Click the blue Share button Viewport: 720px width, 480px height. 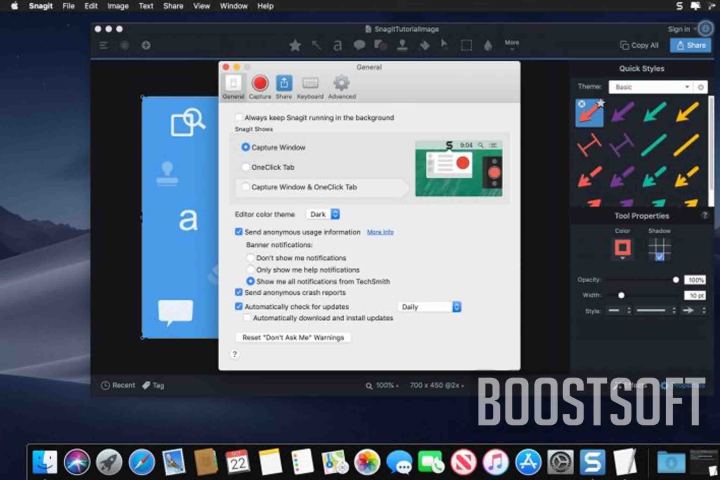pos(691,45)
